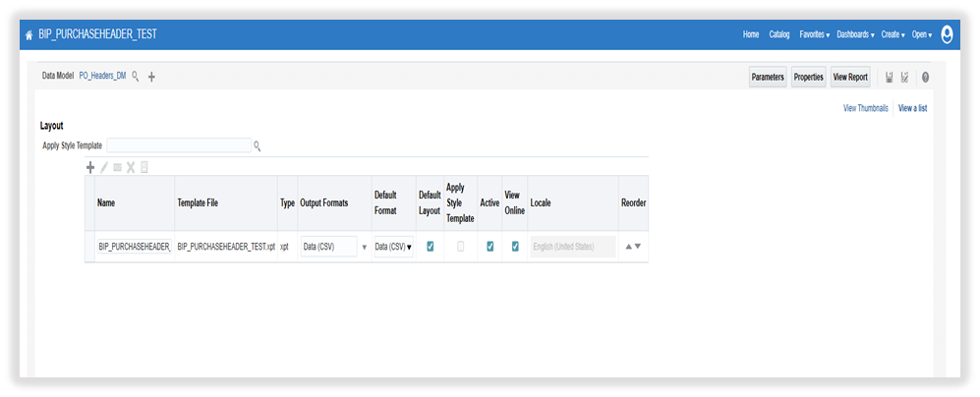Click the edit pencil icon above layout table
The image size is (980, 397).
(x=104, y=167)
